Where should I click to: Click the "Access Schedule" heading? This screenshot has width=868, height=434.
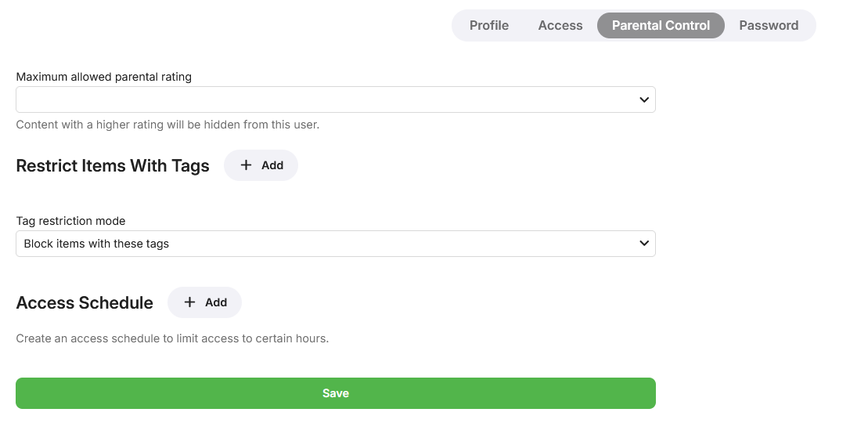click(x=85, y=303)
